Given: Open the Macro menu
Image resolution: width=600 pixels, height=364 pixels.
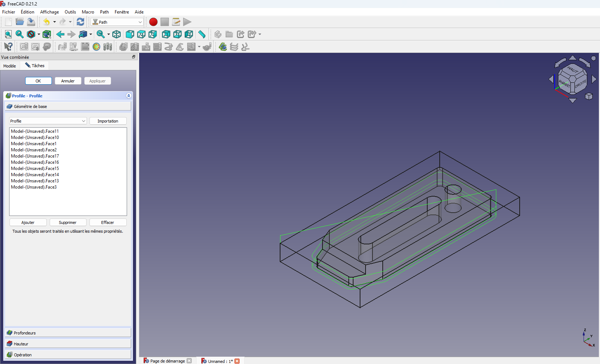Looking at the screenshot, I should [x=88, y=12].
